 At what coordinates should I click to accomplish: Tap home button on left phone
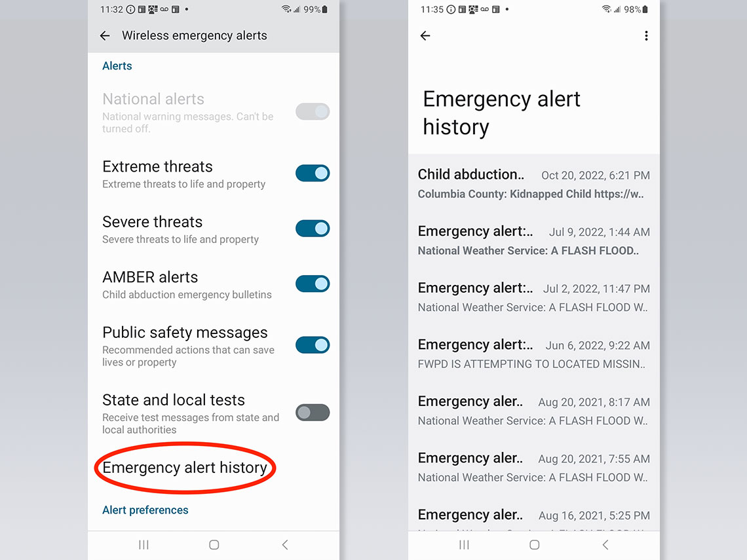(214, 544)
